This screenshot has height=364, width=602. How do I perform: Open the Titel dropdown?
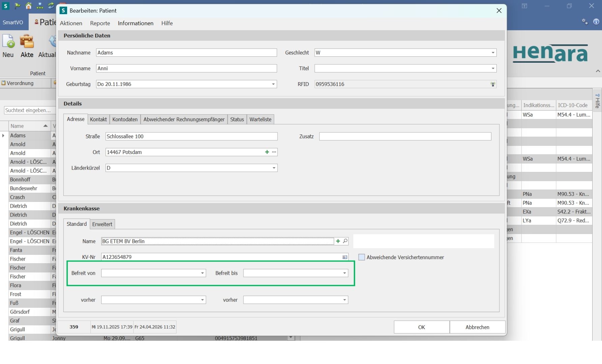coord(493,68)
